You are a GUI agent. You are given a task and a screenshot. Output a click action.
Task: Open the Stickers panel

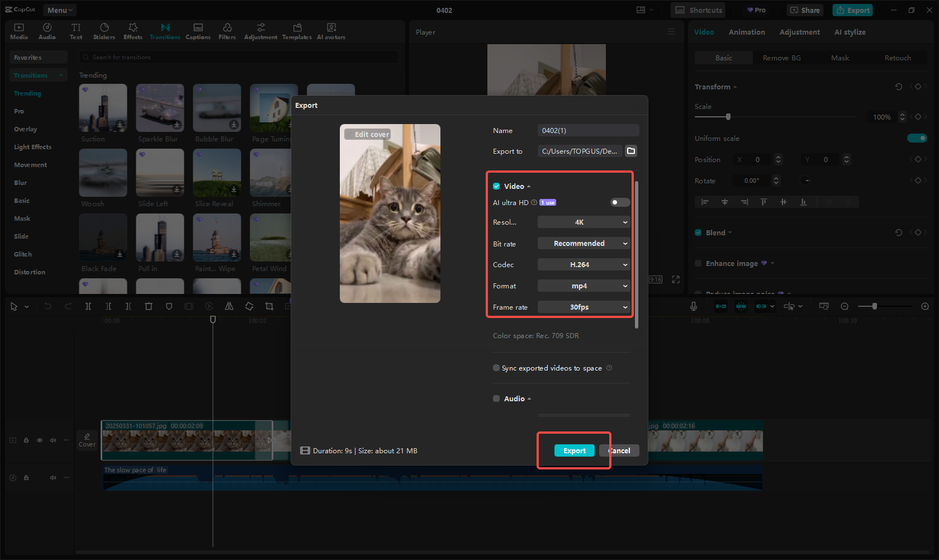[x=104, y=31]
